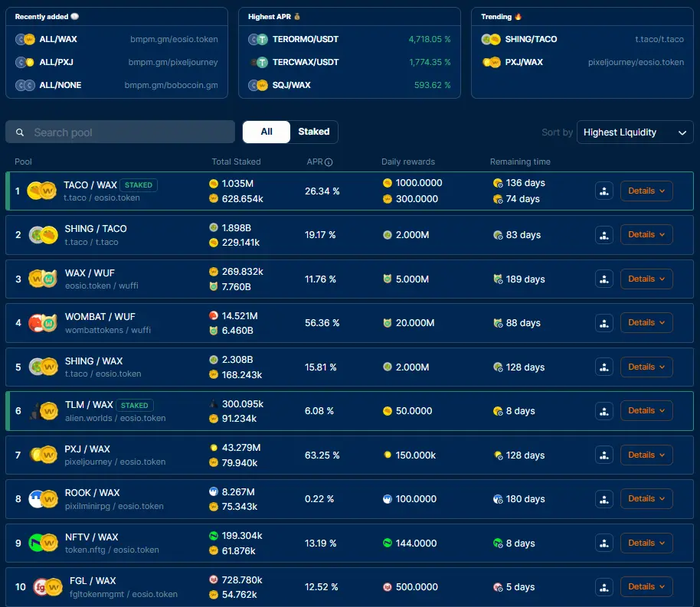Open trending SHING/TACO pool
This screenshot has width=700, height=607.
[582, 39]
